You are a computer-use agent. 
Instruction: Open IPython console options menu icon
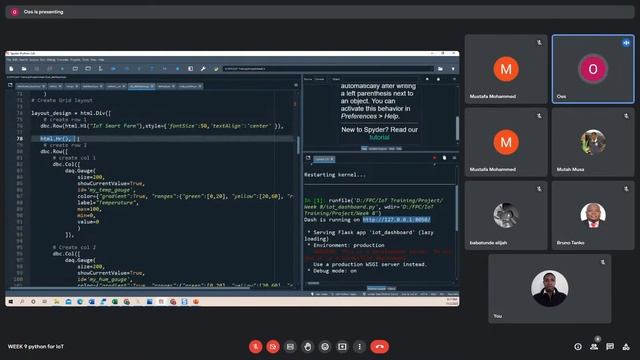(x=454, y=158)
